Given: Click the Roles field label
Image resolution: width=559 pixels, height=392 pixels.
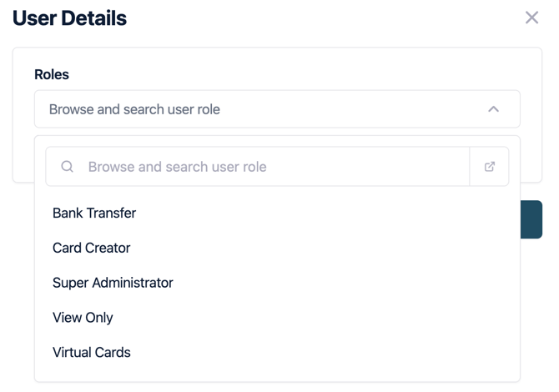Looking at the screenshot, I should (52, 74).
